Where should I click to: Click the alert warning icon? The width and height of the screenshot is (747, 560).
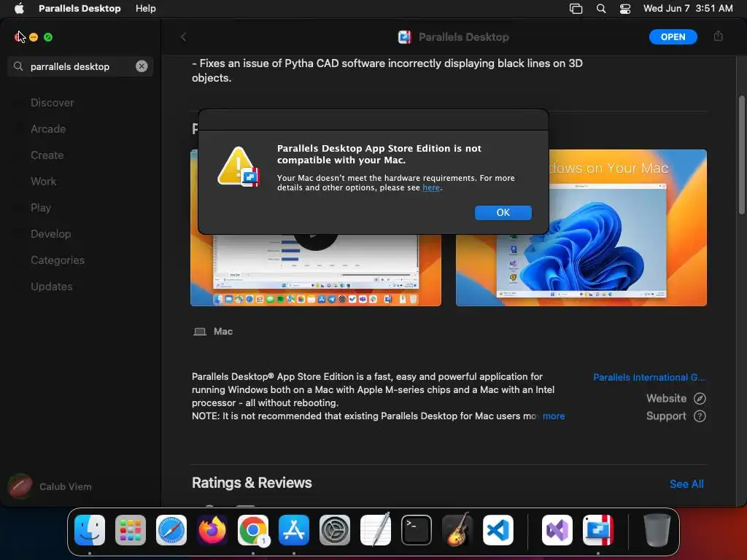coord(239,166)
